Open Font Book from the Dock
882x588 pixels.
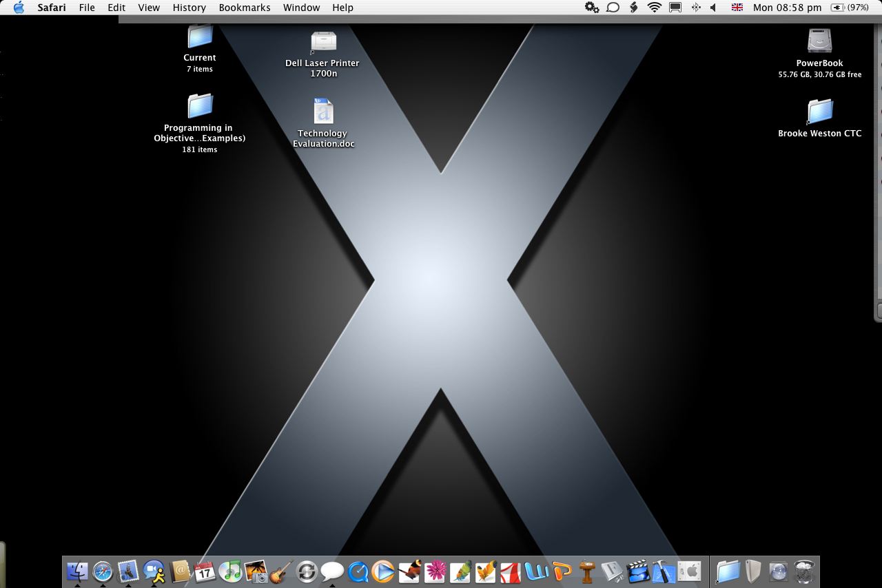point(613,571)
